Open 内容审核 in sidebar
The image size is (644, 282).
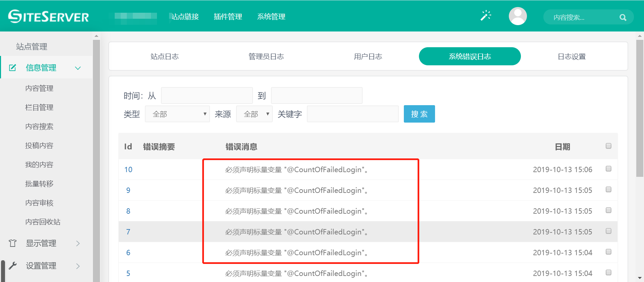point(39,203)
